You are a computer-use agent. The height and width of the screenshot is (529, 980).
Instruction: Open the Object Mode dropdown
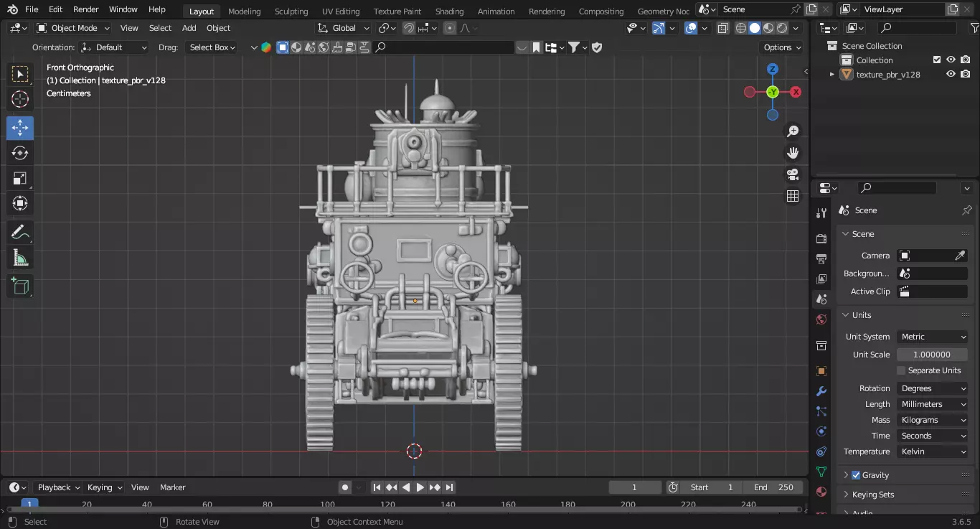73,28
